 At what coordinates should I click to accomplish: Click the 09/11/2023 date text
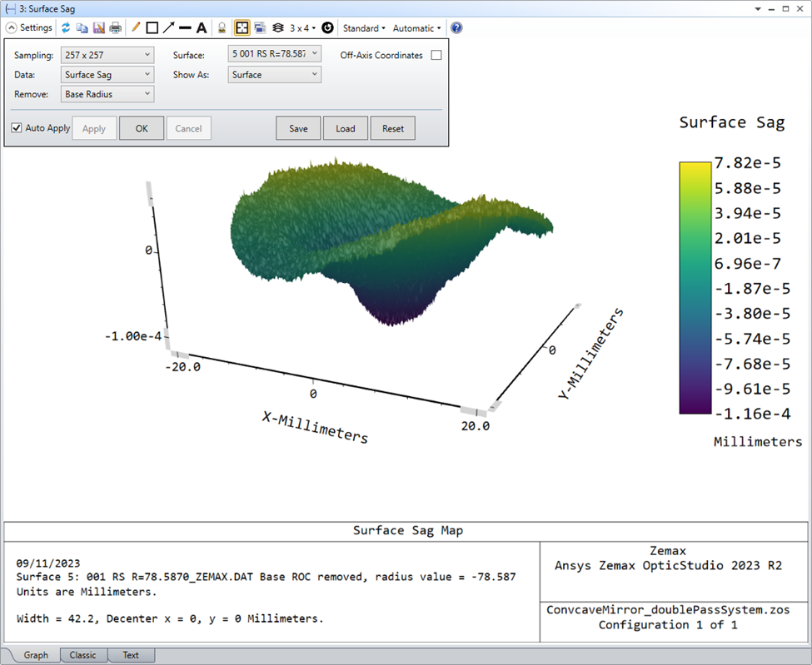click(48, 563)
